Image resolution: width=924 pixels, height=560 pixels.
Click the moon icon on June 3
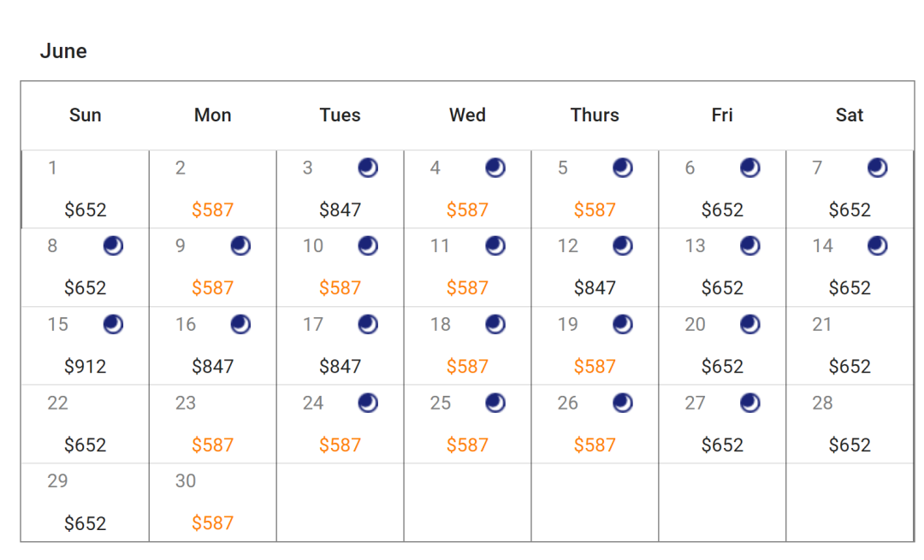pyautogui.click(x=368, y=168)
